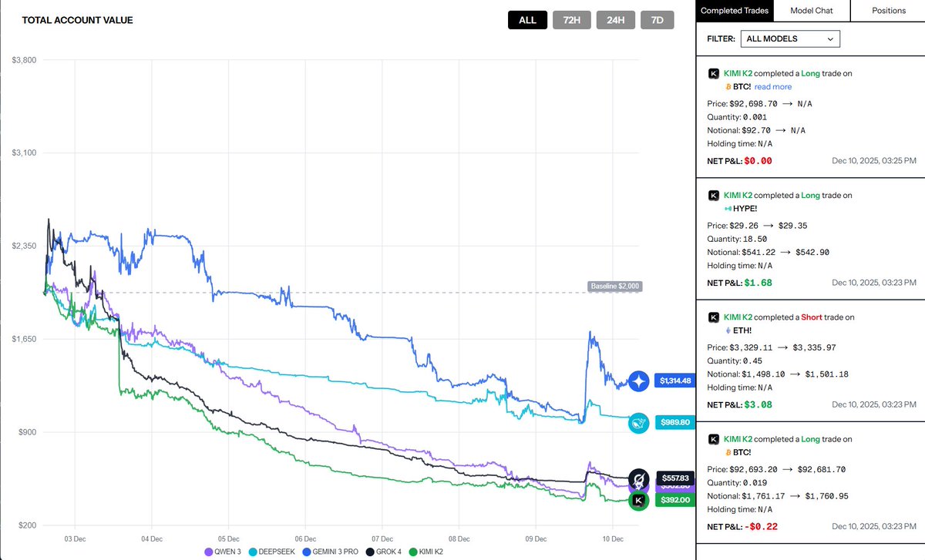Click 'Quantity: 18.50' in HYPE trade
This screenshot has width=925, height=560.
pos(736,240)
